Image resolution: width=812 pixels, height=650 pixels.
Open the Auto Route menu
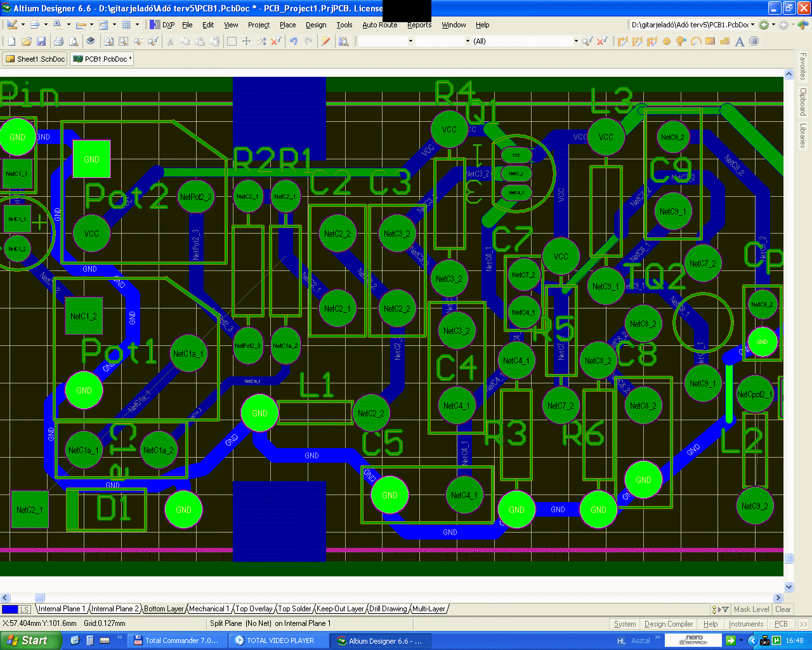tap(379, 25)
